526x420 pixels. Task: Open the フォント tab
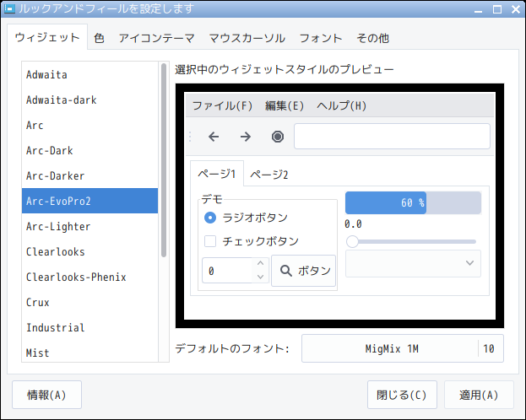pos(321,38)
